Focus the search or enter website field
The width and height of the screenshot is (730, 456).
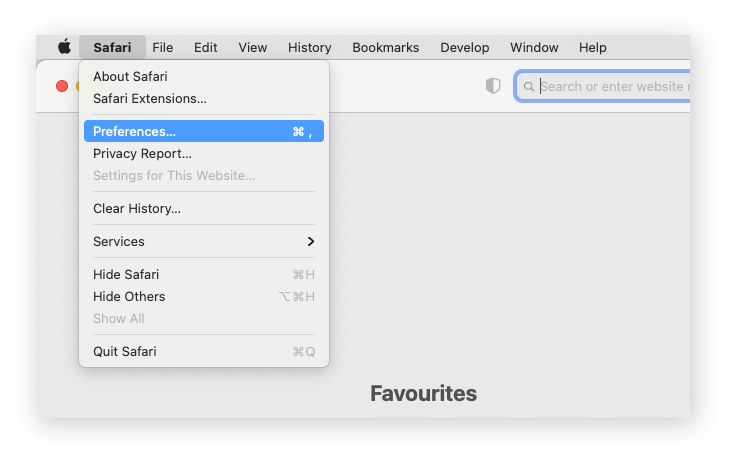coord(612,86)
